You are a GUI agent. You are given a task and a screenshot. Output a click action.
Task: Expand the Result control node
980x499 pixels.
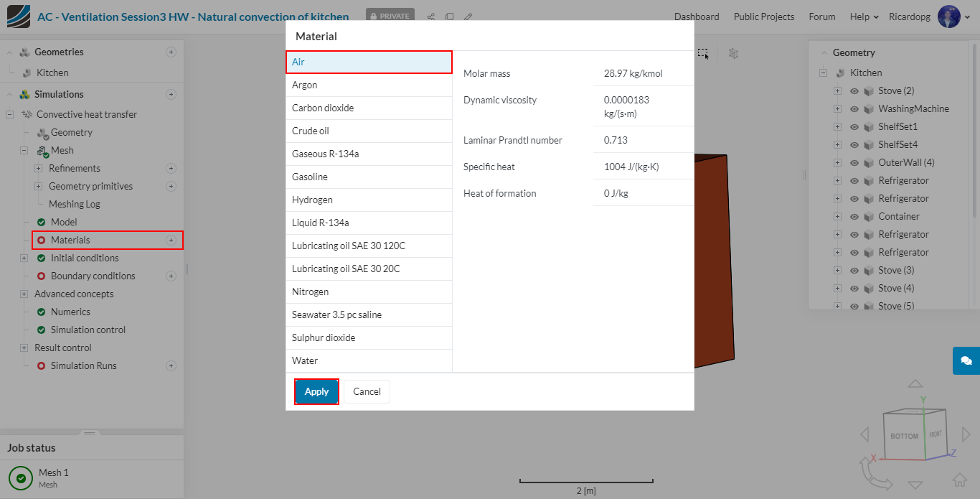(24, 348)
